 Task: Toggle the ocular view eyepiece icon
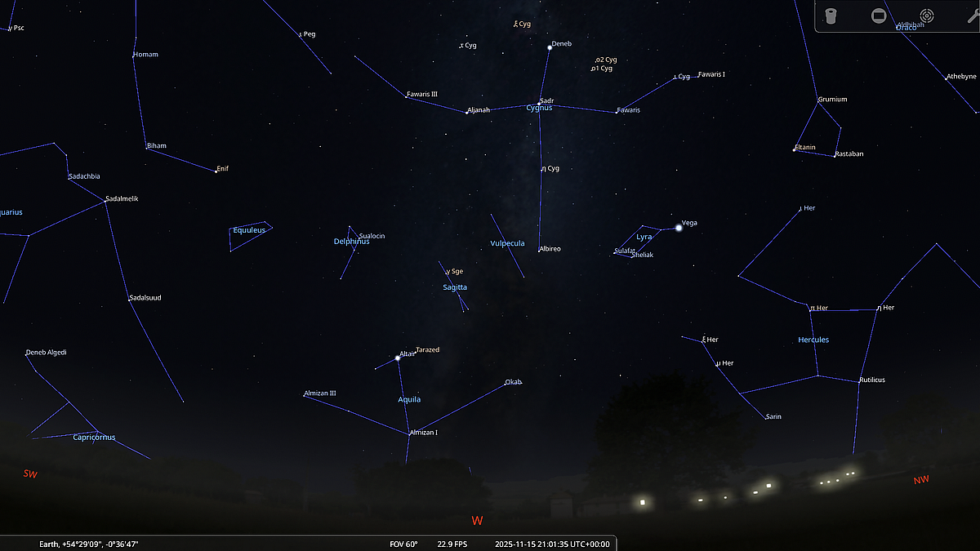(831, 16)
